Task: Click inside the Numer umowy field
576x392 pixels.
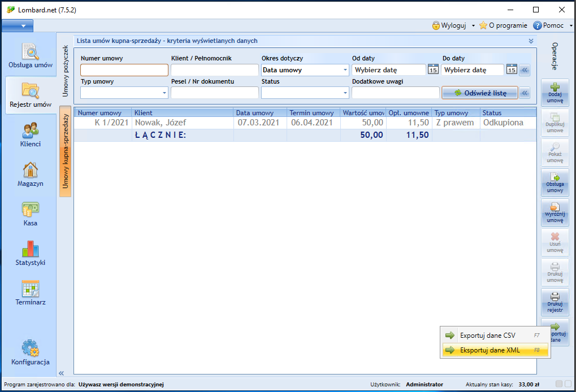Action: coord(124,69)
